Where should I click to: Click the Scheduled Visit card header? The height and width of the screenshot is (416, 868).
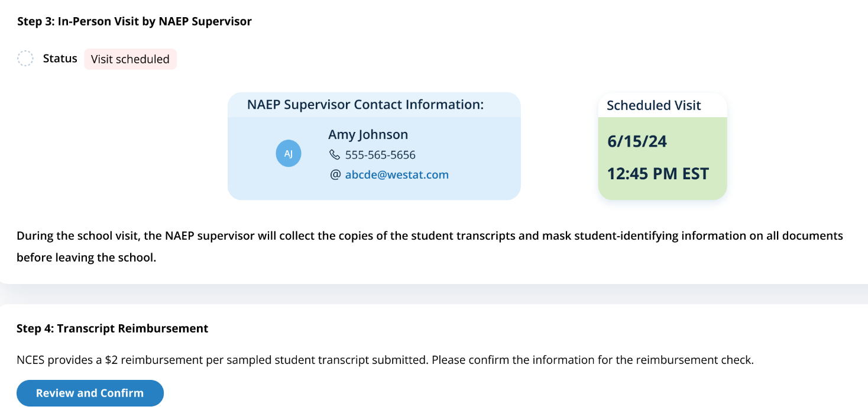653,105
